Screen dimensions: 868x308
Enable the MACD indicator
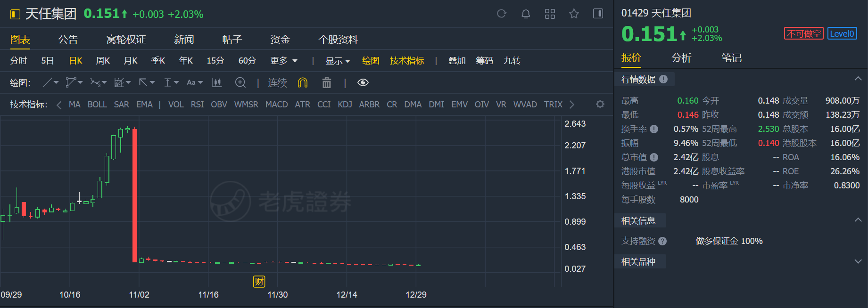point(276,105)
